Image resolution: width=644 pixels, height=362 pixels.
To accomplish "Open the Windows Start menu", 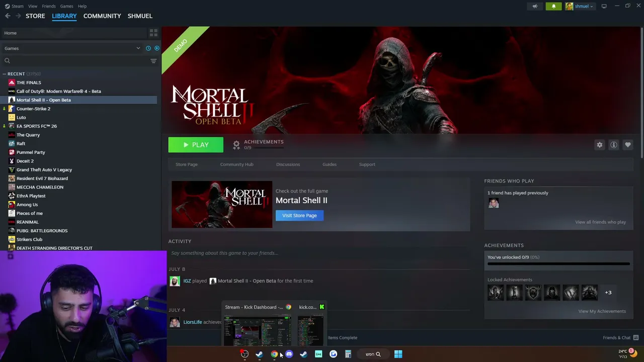I will click(398, 354).
